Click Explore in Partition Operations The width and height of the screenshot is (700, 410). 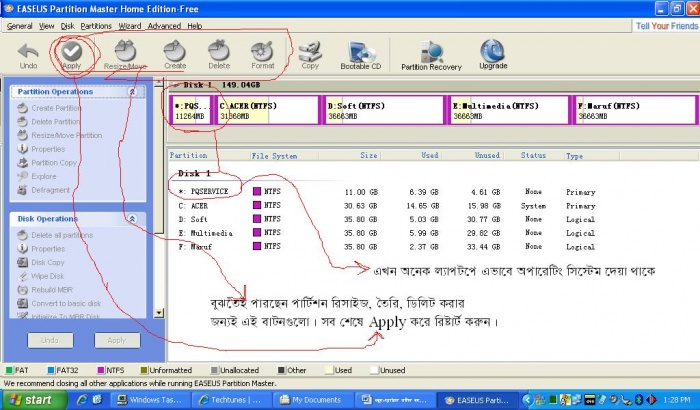37,176
